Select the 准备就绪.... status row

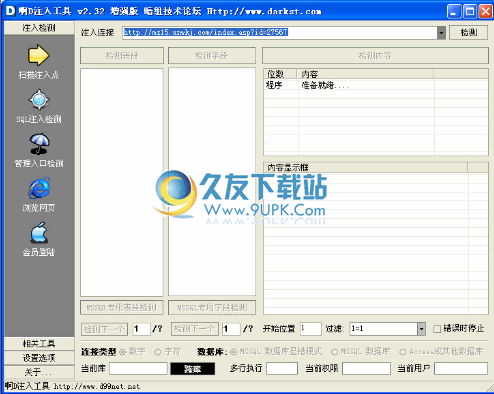coord(376,85)
